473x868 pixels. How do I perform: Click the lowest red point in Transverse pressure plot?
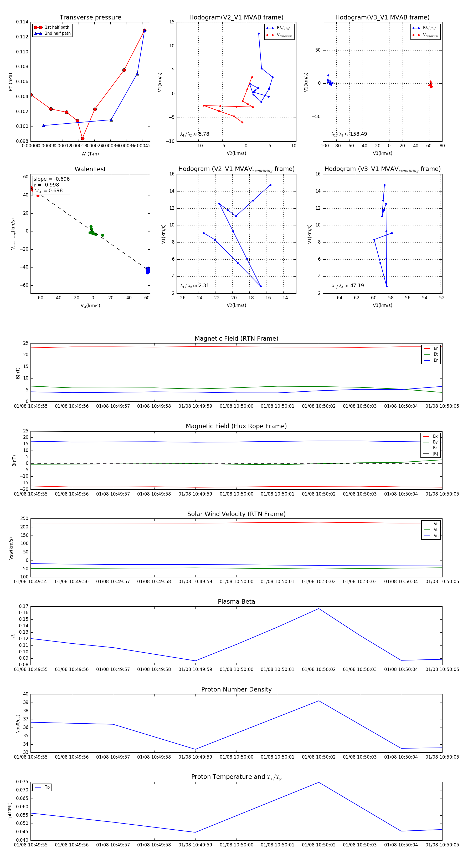tap(83, 139)
